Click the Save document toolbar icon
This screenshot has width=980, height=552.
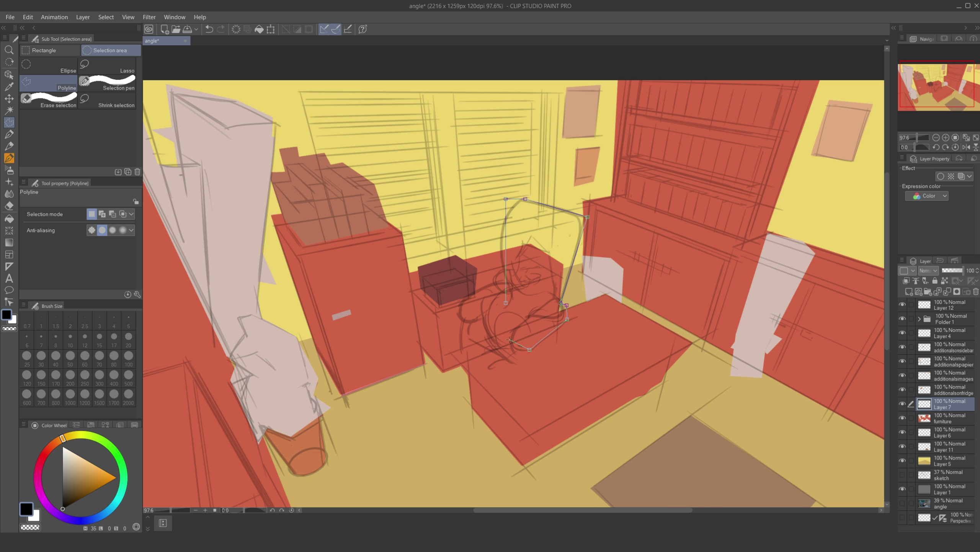(188, 29)
